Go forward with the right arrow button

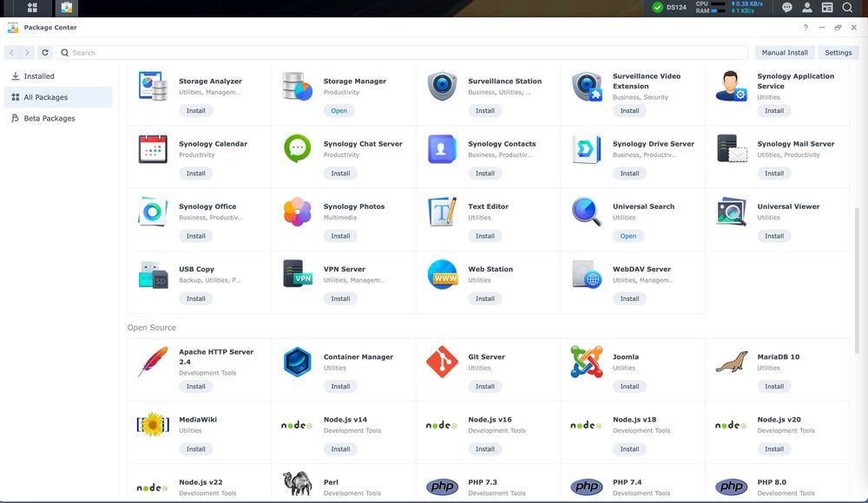[x=27, y=53]
